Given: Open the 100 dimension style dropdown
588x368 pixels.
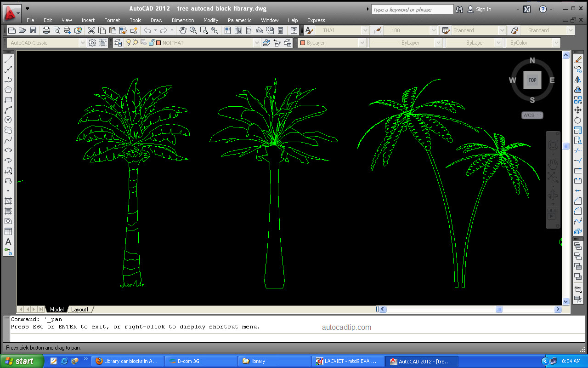Looking at the screenshot, I should pyautogui.click(x=434, y=30).
